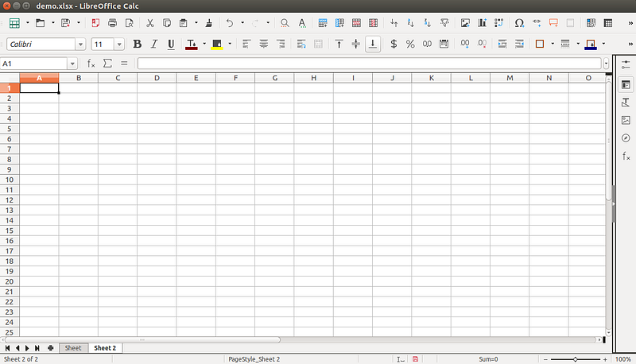This screenshot has width=636, height=364.
Task: Open Find & Replace magnifier
Action: (x=285, y=23)
